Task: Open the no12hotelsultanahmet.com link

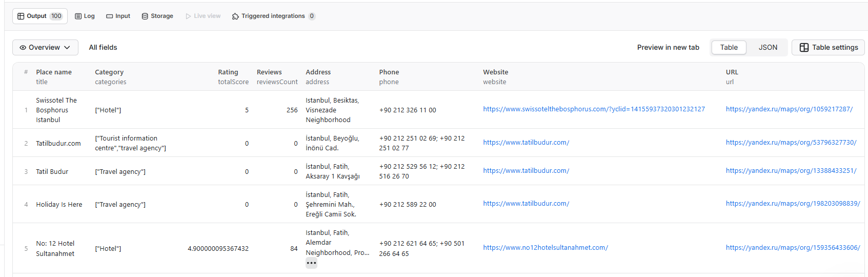Action: tap(546, 248)
